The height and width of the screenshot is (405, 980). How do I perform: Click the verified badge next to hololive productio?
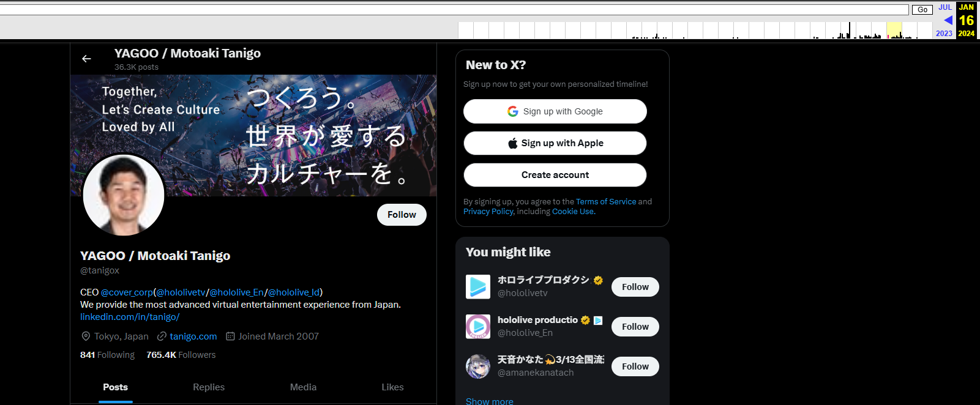pos(585,320)
